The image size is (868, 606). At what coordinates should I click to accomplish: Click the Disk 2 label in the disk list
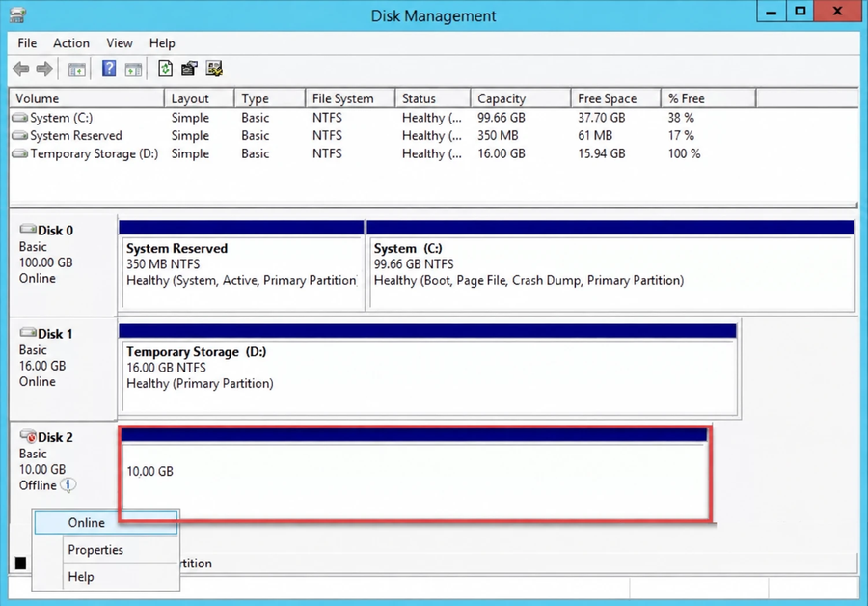[x=55, y=437]
